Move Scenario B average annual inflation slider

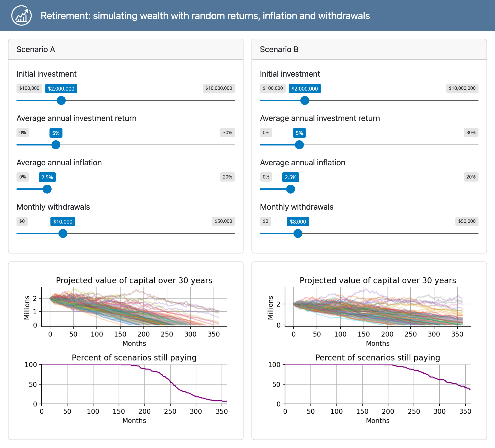click(x=291, y=189)
